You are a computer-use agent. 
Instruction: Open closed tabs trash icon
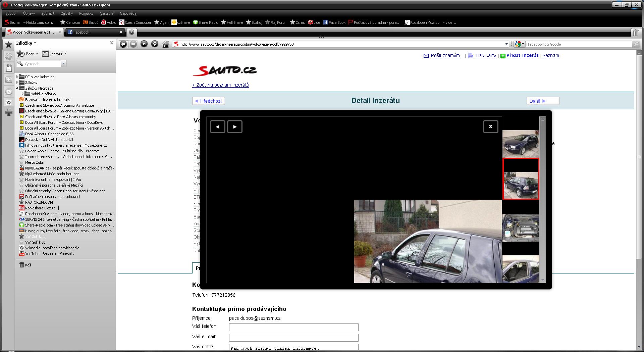635,32
